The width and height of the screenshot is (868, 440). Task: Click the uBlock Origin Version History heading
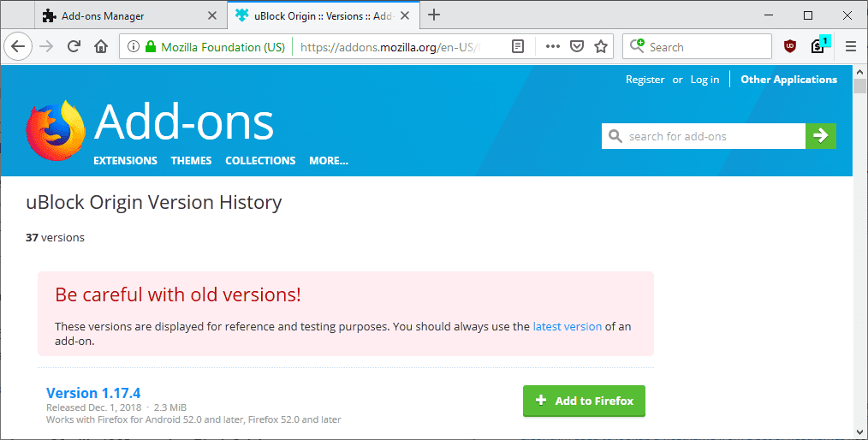[154, 203]
